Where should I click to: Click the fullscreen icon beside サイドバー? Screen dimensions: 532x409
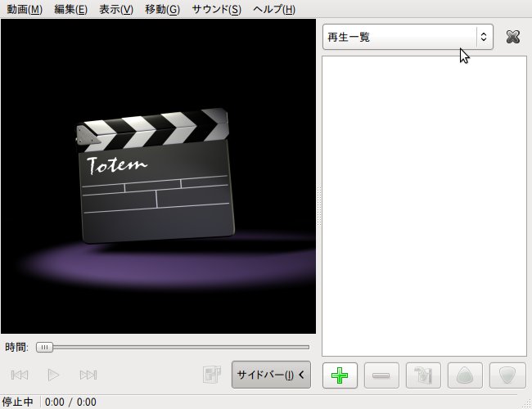pyautogui.click(x=212, y=375)
